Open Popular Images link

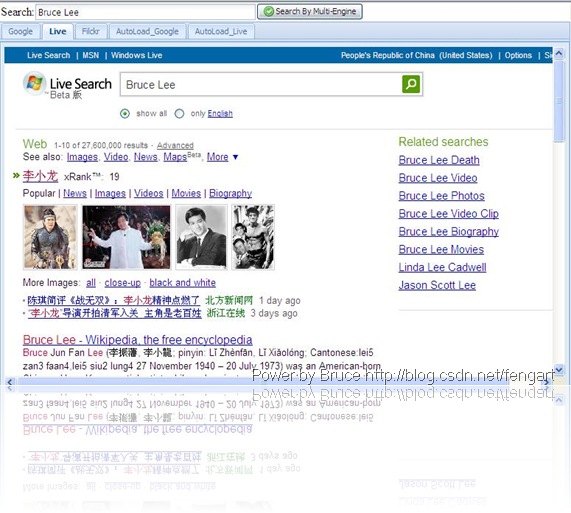(110, 193)
